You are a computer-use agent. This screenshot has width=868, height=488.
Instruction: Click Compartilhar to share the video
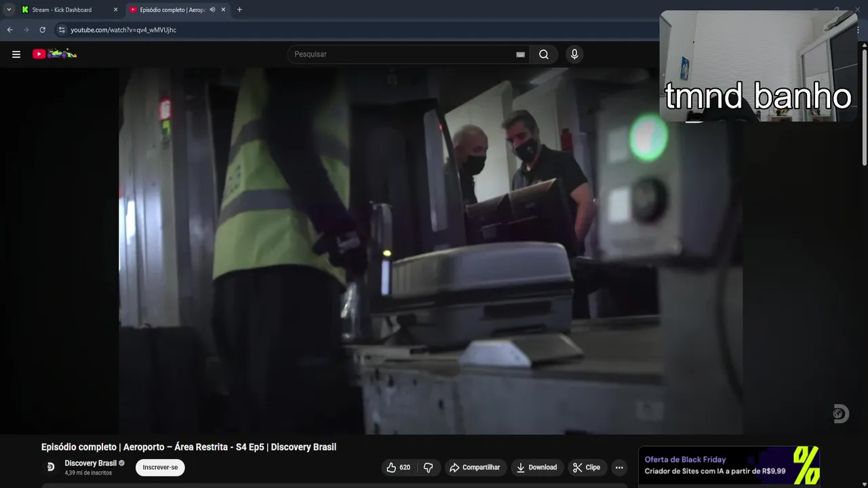click(475, 467)
